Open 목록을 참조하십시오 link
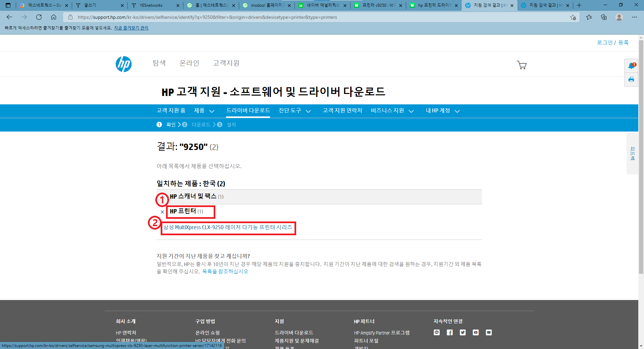 225,271
